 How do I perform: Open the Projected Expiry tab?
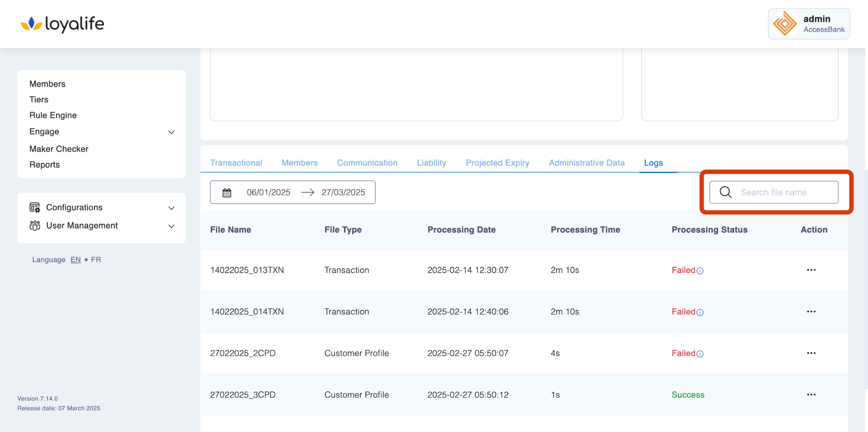point(497,163)
